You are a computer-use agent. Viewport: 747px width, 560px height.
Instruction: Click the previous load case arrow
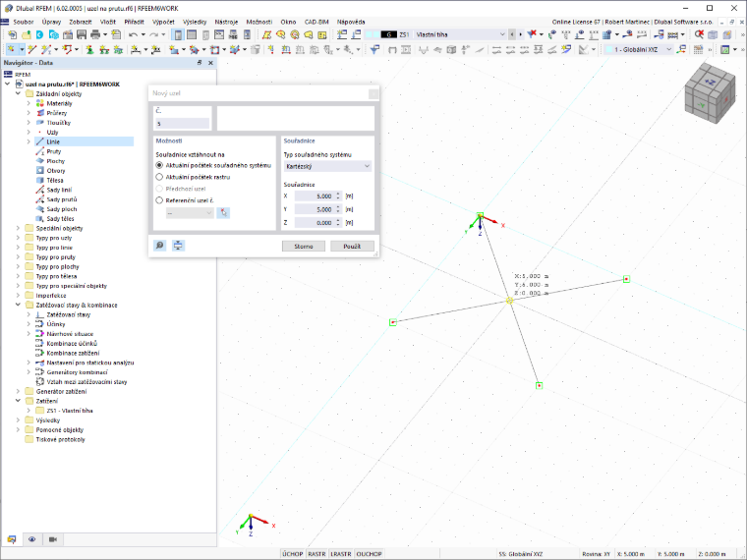[x=512, y=34]
